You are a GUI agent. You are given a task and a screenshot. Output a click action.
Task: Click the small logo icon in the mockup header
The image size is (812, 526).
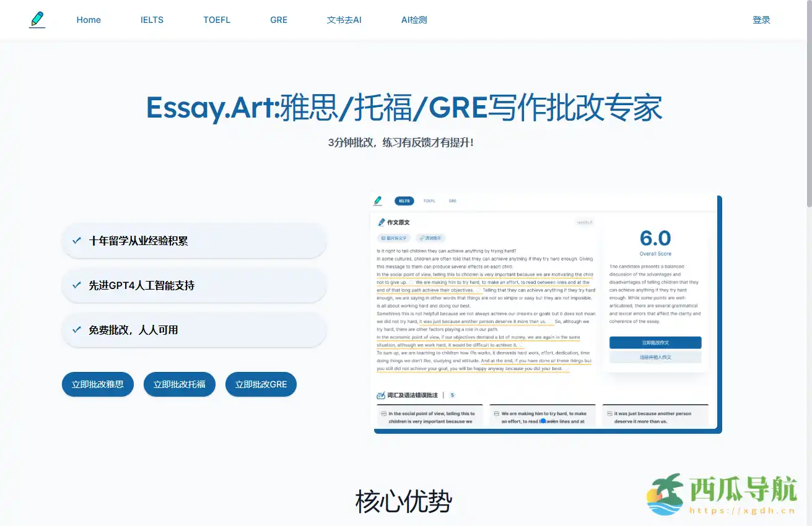[378, 200]
